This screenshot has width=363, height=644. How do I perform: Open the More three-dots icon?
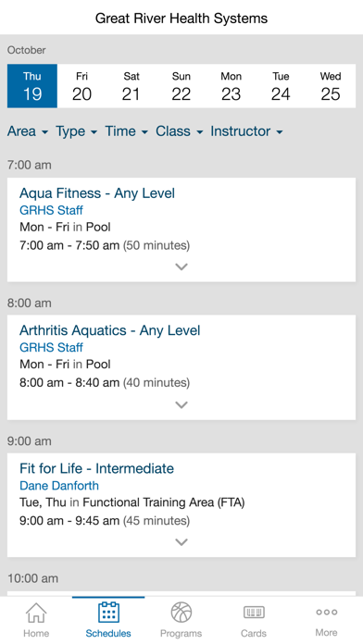pos(326,612)
